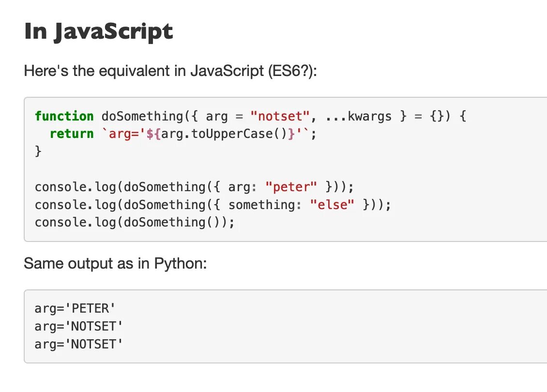The image size is (547, 392).
Task: Click the last arg='NOTSET' output line
Action: pyautogui.click(x=78, y=344)
